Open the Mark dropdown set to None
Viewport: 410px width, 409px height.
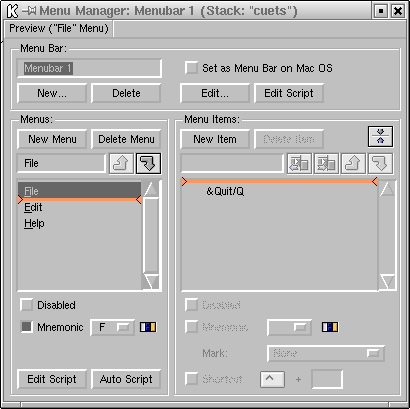tap(326, 353)
